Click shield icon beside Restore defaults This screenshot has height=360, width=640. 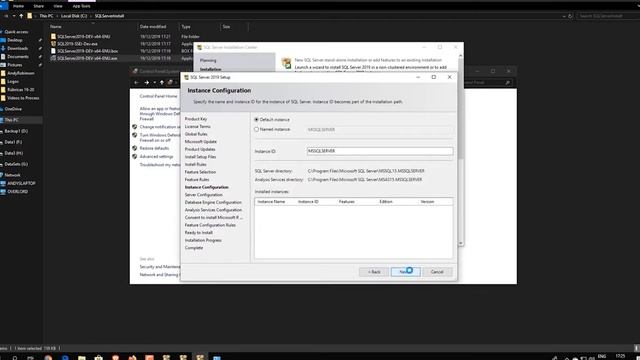134,148
